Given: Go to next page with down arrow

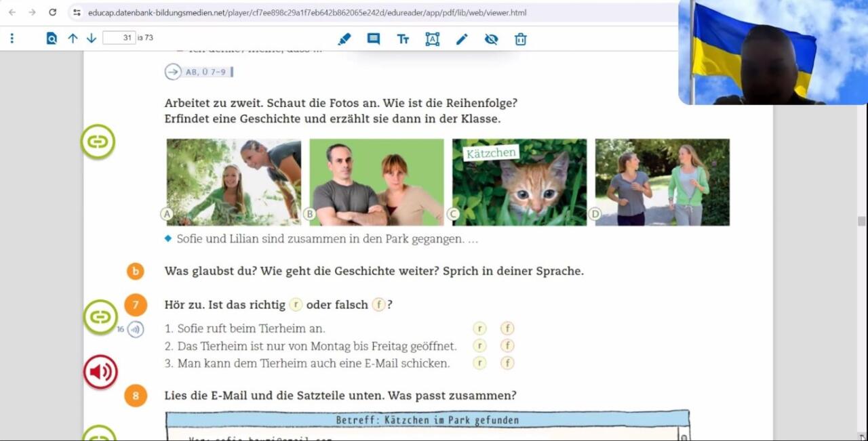Looking at the screenshot, I should (92, 39).
